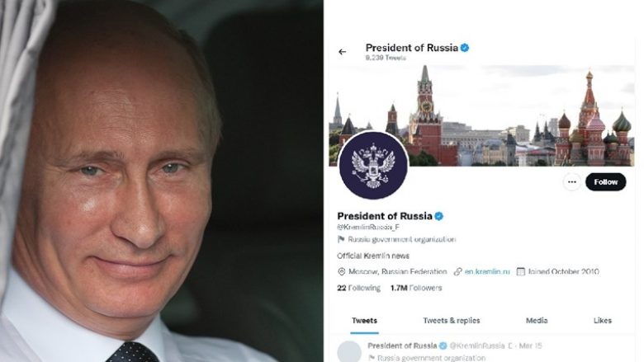Switch to the Tweets & replies tab
This screenshot has height=362, width=644.
[x=452, y=321]
